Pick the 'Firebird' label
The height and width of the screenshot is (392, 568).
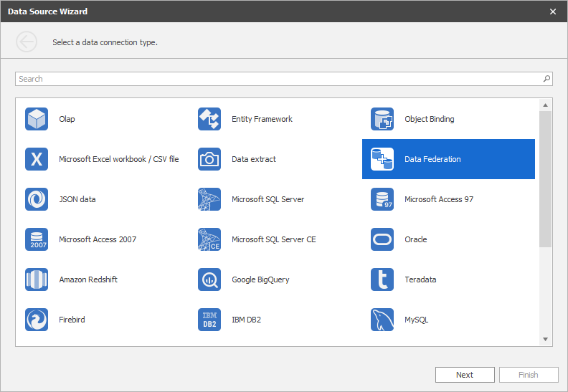click(x=72, y=320)
